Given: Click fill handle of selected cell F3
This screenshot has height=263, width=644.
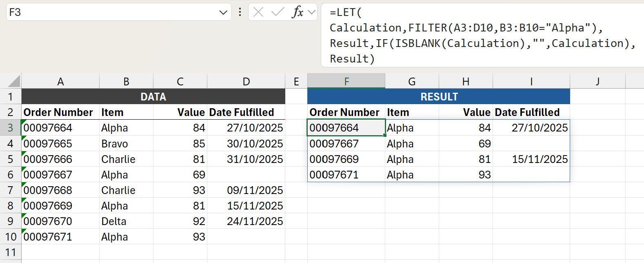Looking at the screenshot, I should 385,135.
